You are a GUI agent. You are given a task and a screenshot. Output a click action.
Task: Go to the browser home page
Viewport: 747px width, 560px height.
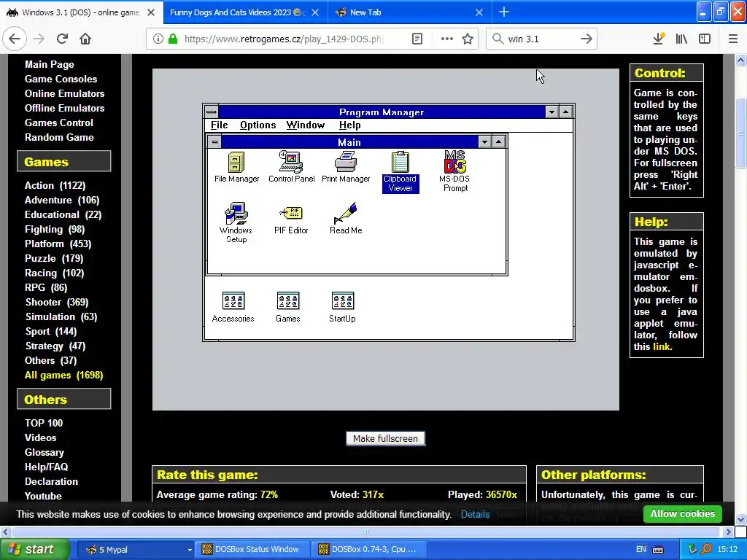coord(85,39)
